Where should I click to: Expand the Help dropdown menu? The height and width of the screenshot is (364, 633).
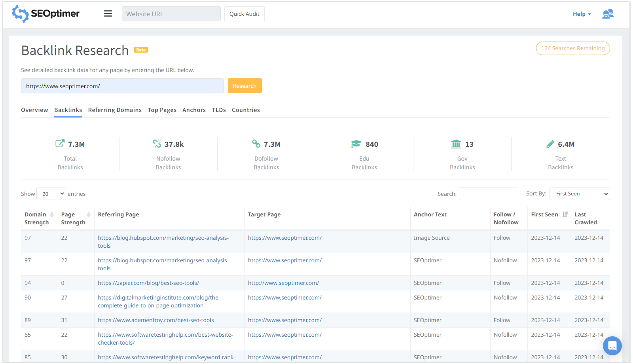tap(582, 14)
